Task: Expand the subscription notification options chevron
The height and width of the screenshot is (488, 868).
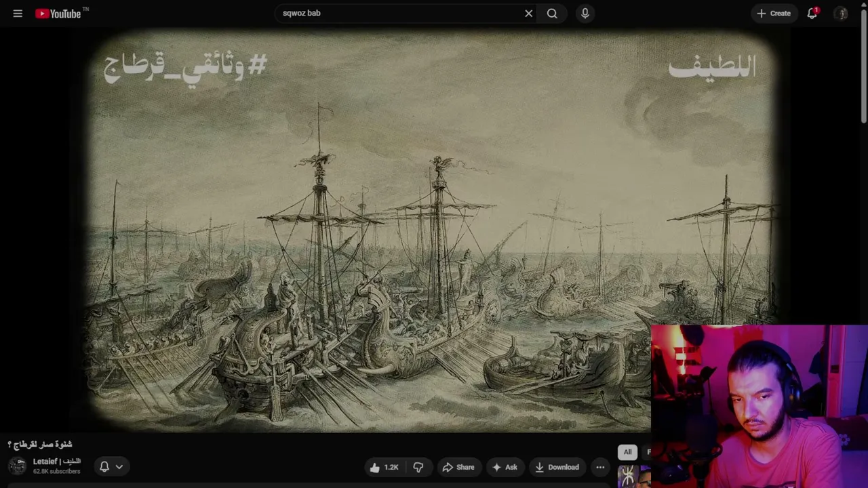Action: pos(119,466)
